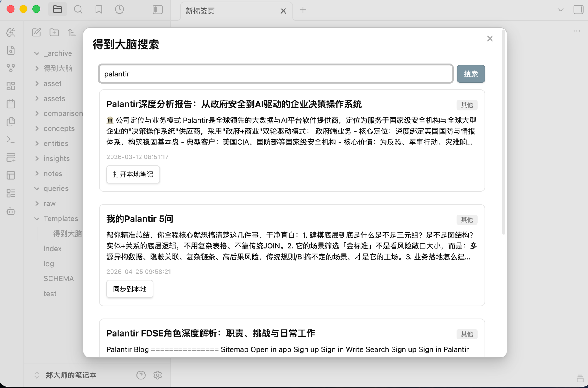Expand the asset folder chevron
The width and height of the screenshot is (588, 388).
(37, 83)
